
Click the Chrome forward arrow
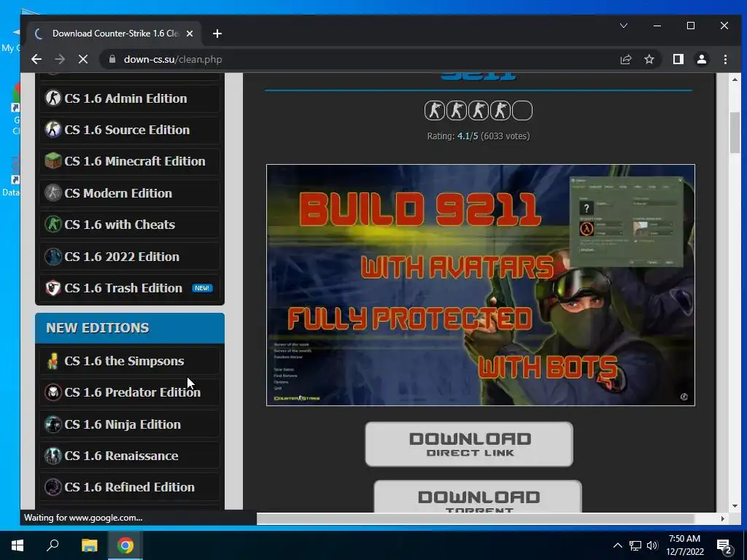(60, 59)
